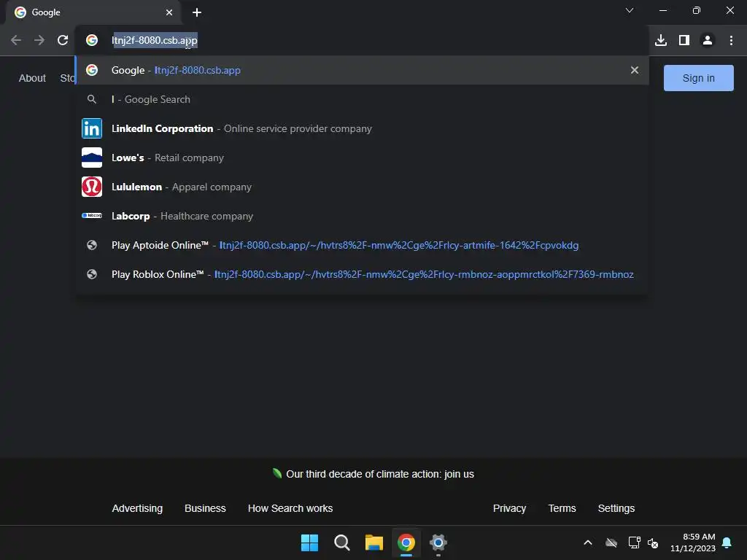This screenshot has height=560, width=747.
Task: Open the clock showing 8:59 AM
Action: point(693,542)
